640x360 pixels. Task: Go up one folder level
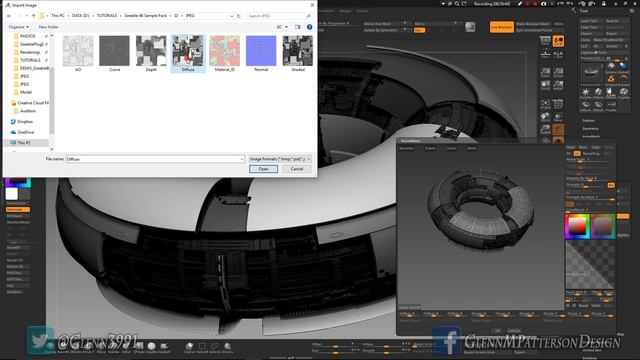click(x=33, y=16)
